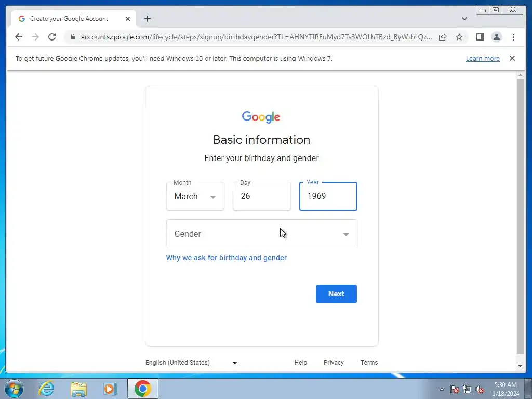This screenshot has height=399, width=532.
Task: Click the Year field containing 1969
Action: (x=328, y=196)
